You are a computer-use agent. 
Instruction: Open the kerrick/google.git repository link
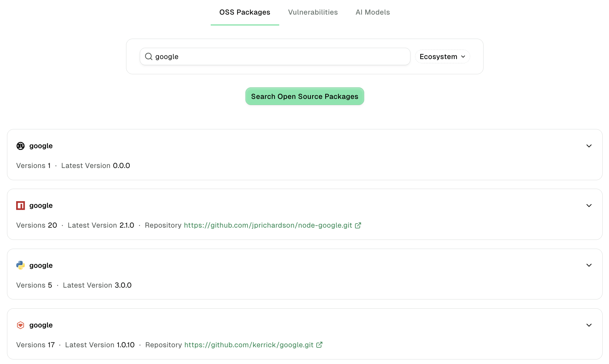pos(249,345)
